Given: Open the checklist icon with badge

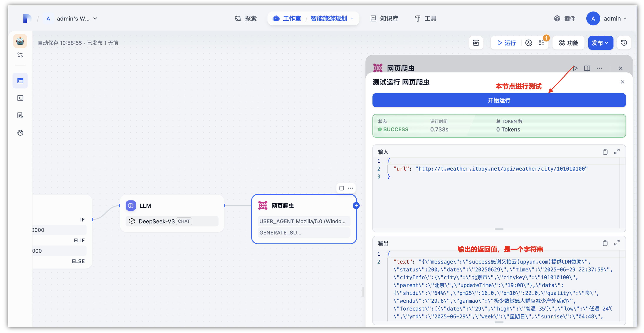Looking at the screenshot, I should coord(542,43).
